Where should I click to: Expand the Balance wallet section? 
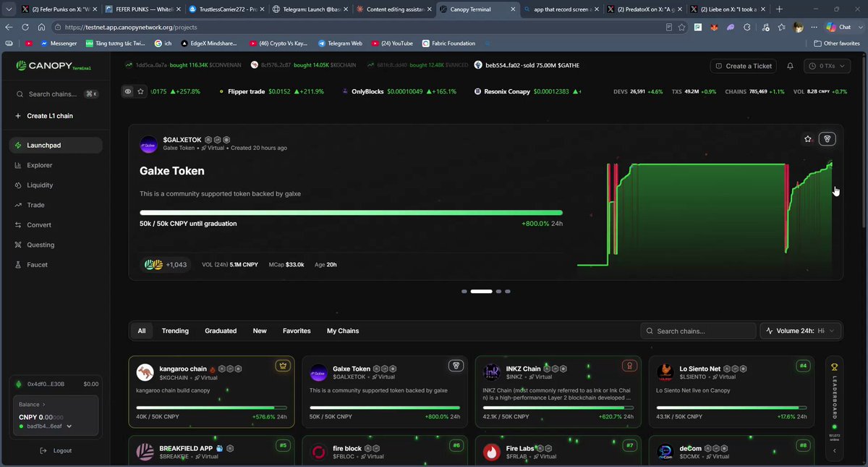pyautogui.click(x=32, y=405)
